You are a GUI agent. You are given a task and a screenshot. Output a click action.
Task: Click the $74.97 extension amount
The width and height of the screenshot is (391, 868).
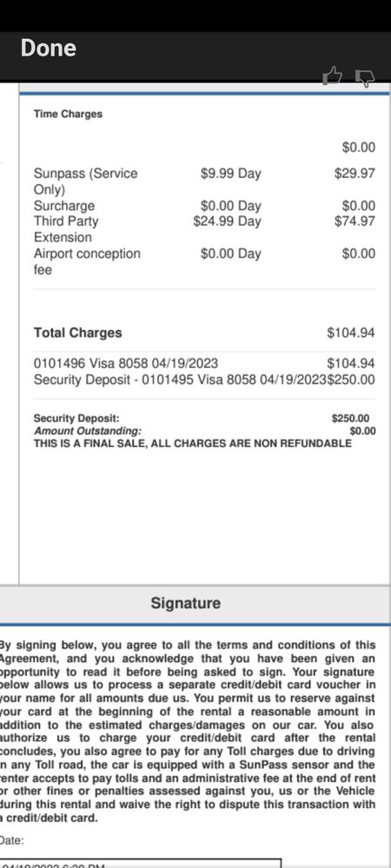pos(355,221)
